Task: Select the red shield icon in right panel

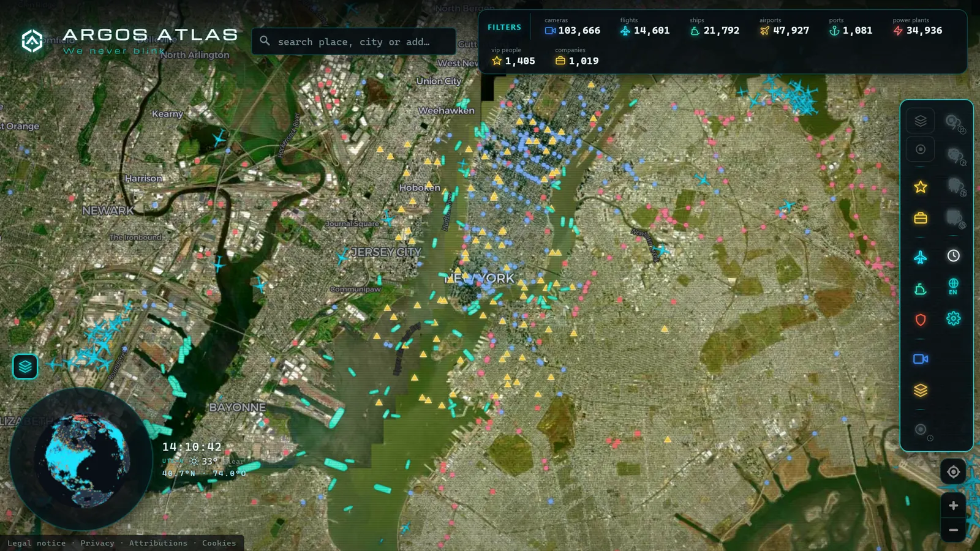Action: [920, 320]
